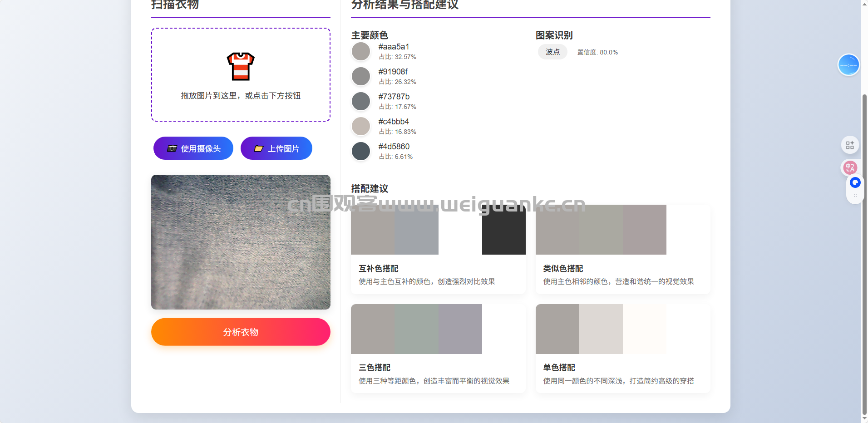The height and width of the screenshot is (423, 868).
Task: Pick the #c4bbb4 beige color circle
Action: click(361, 126)
